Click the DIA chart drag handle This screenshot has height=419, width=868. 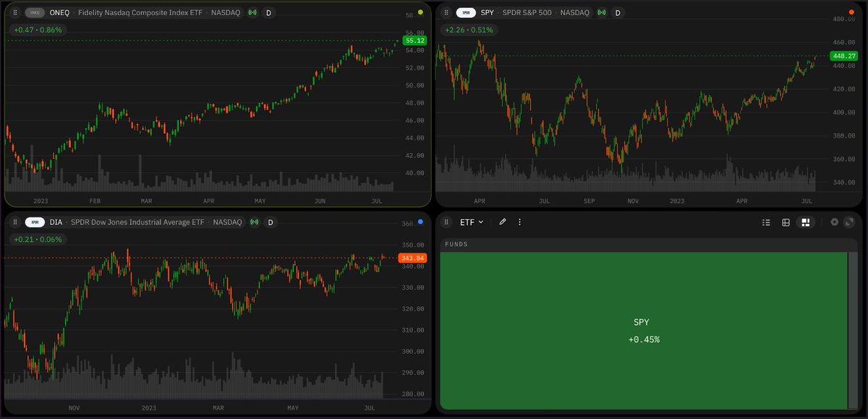coord(14,222)
